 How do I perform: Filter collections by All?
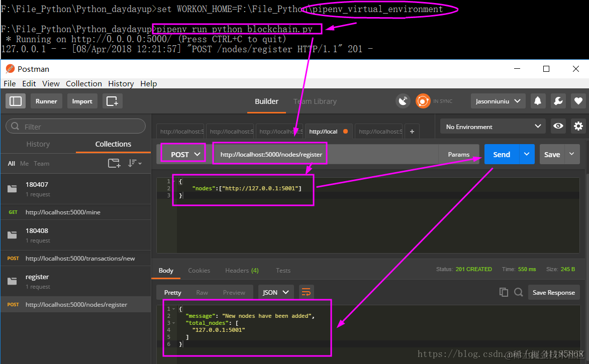[11, 163]
